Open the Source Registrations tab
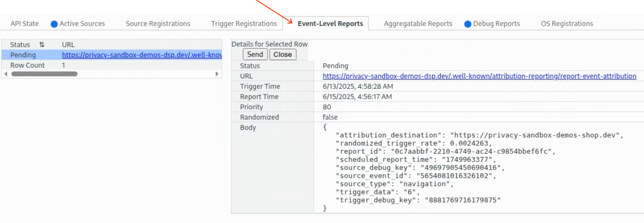Screen dimensions: 644x223 [158, 24]
